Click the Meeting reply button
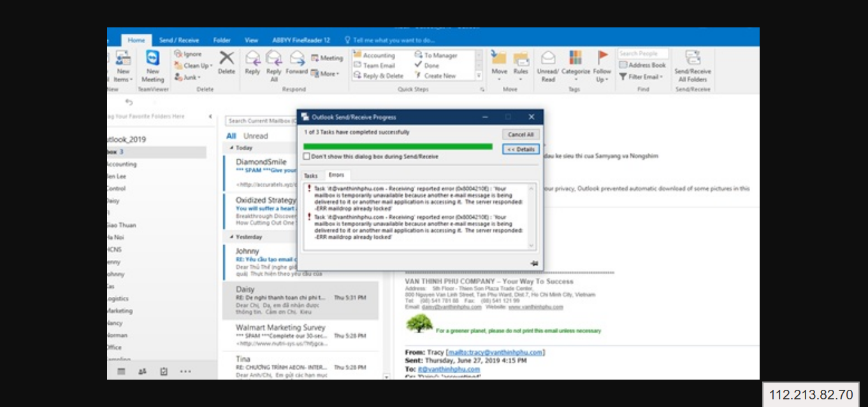Viewport: 868px width, 407px height. point(327,58)
